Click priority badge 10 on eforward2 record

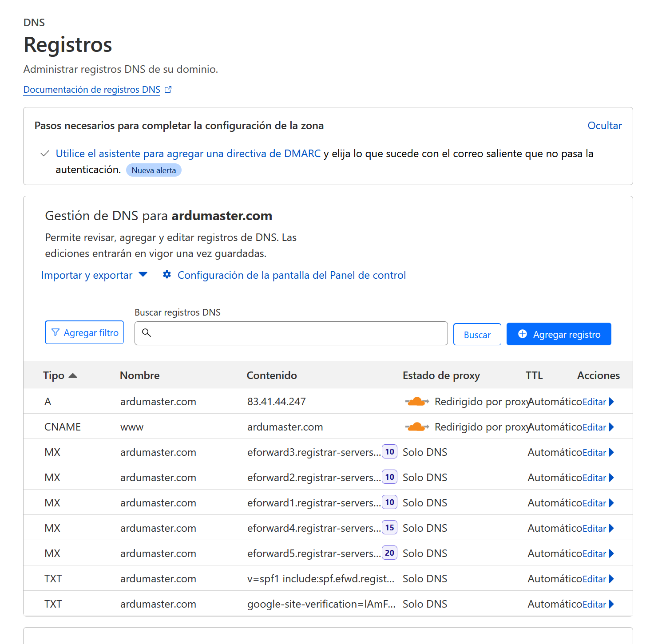390,477
